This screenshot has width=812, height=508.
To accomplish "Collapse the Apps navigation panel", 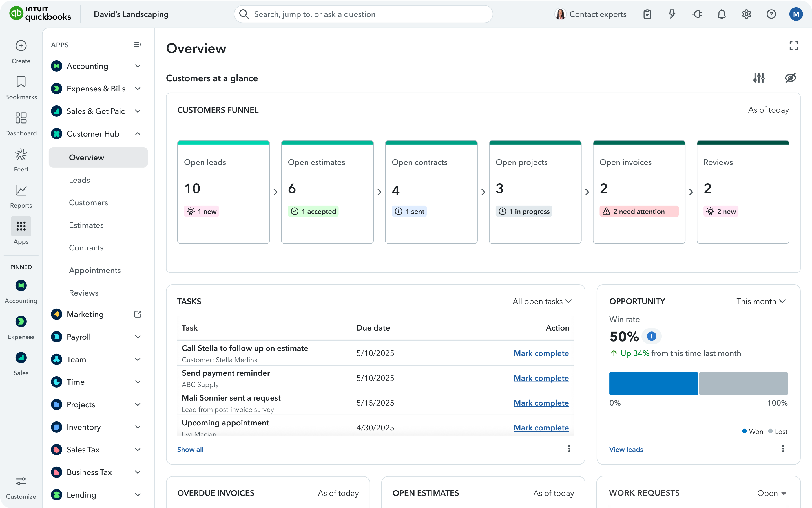I will [x=138, y=45].
